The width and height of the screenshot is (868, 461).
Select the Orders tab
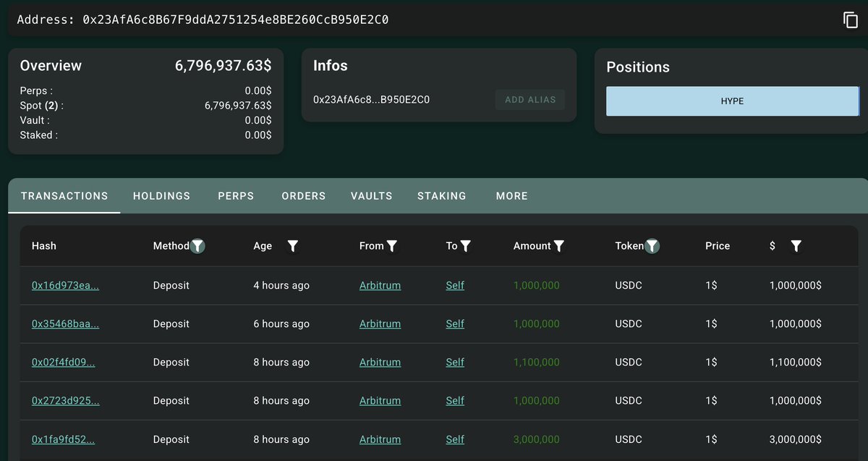coord(304,196)
